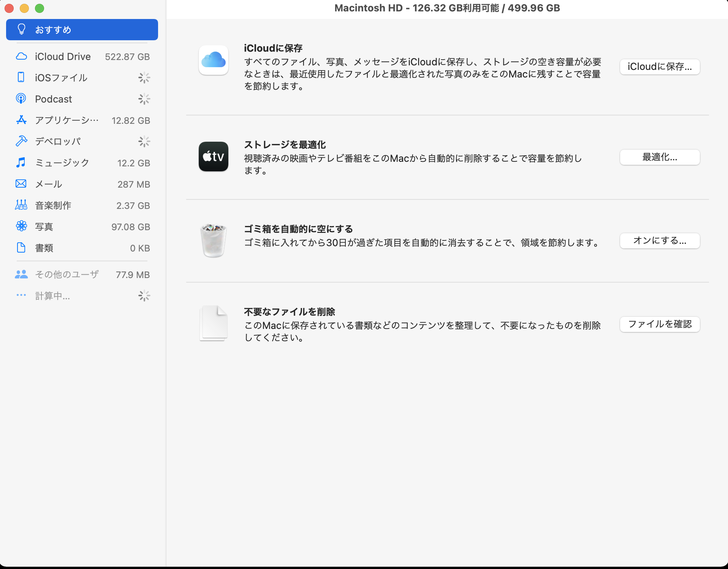728x569 pixels.
Task: Click the loading spinner in the Podcast row
Action: coord(144,99)
